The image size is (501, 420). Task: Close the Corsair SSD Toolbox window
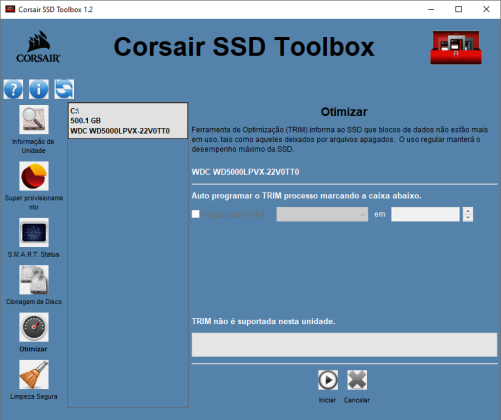pyautogui.click(x=486, y=9)
